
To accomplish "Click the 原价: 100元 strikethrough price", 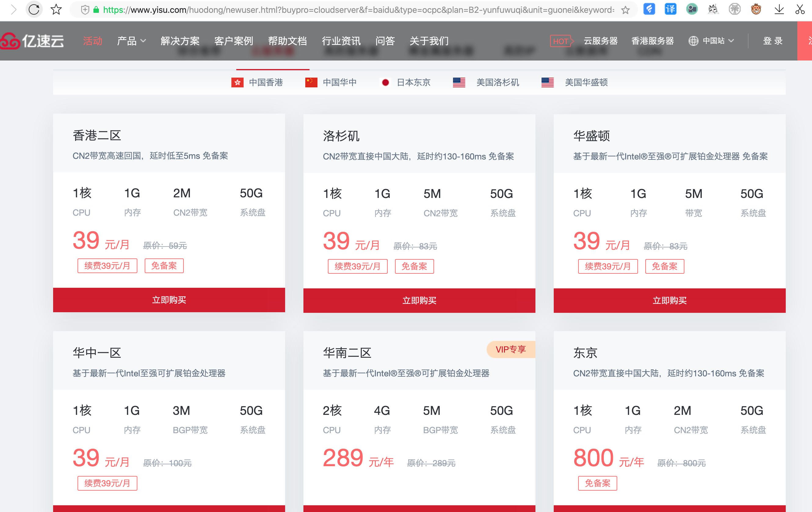I will click(x=167, y=463).
